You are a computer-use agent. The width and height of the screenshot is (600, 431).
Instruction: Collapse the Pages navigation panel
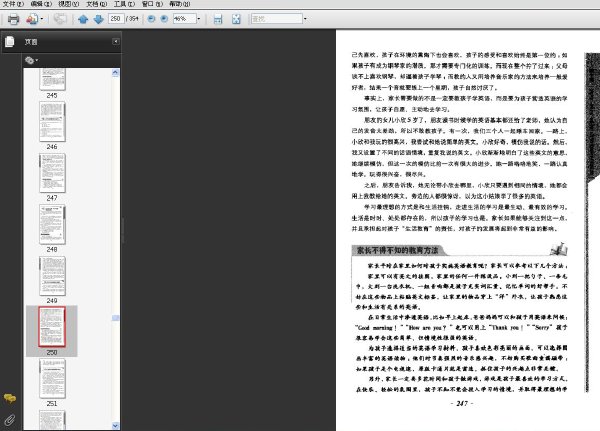coord(116,41)
